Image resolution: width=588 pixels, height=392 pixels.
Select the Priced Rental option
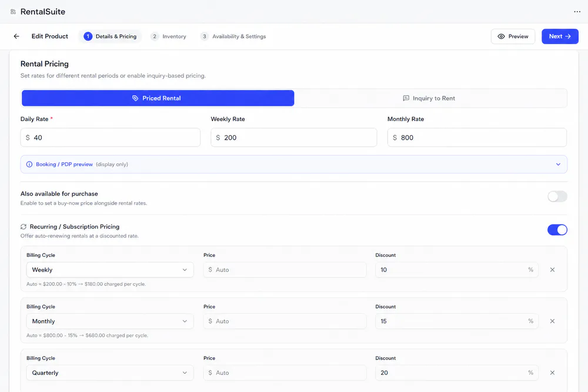click(x=158, y=98)
